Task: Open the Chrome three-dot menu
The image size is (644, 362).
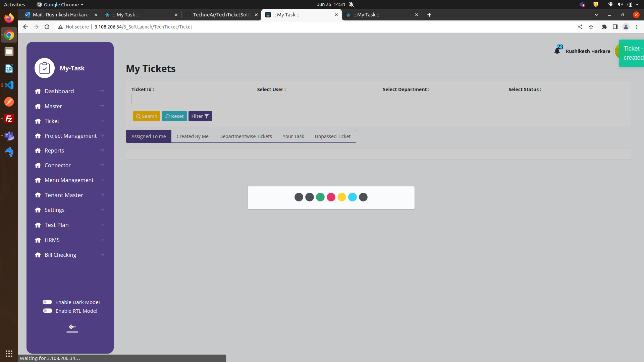Action: tap(637, 27)
